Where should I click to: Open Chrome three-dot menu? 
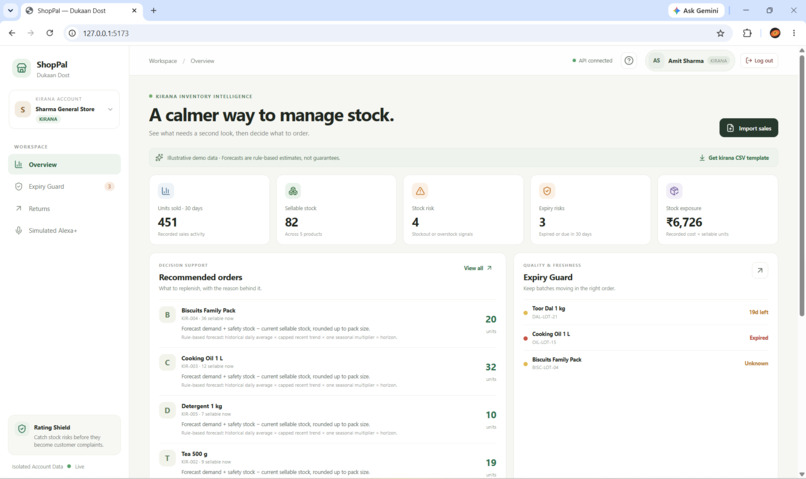(x=794, y=33)
